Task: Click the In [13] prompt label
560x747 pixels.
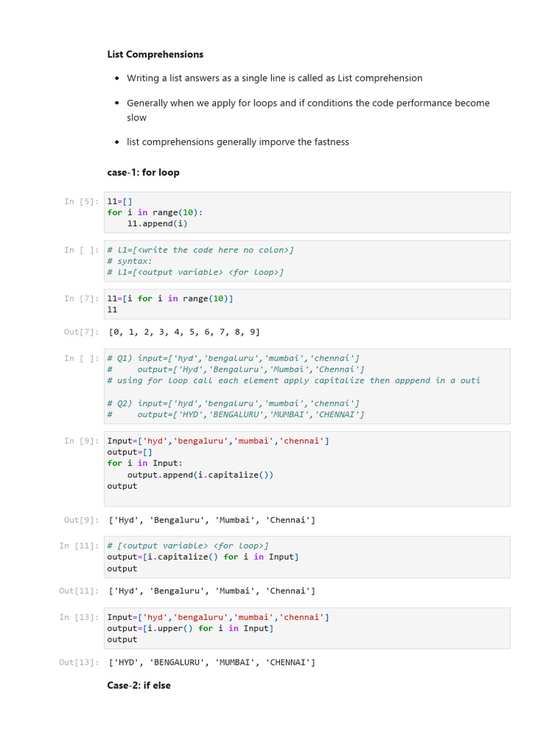Action: [x=79, y=617]
